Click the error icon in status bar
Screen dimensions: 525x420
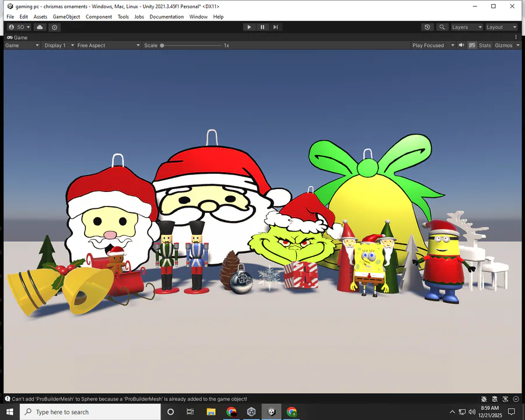[x=8, y=399]
